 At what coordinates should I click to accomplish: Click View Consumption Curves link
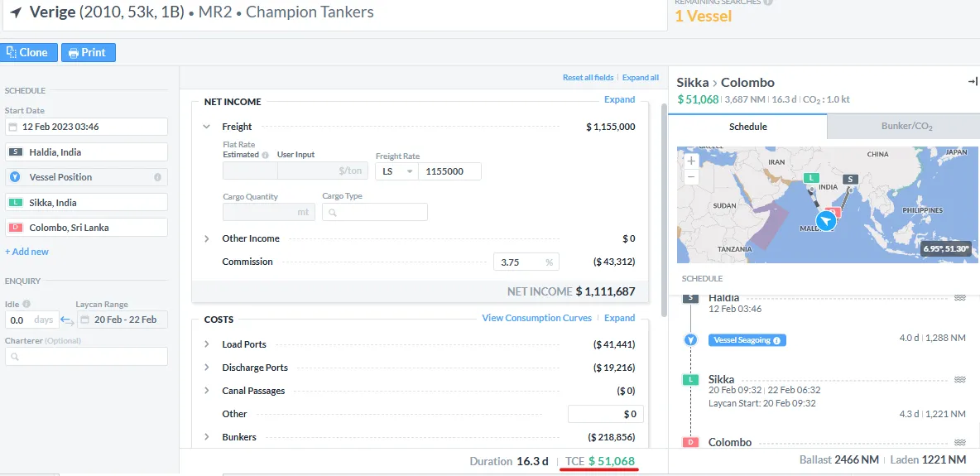(x=537, y=318)
